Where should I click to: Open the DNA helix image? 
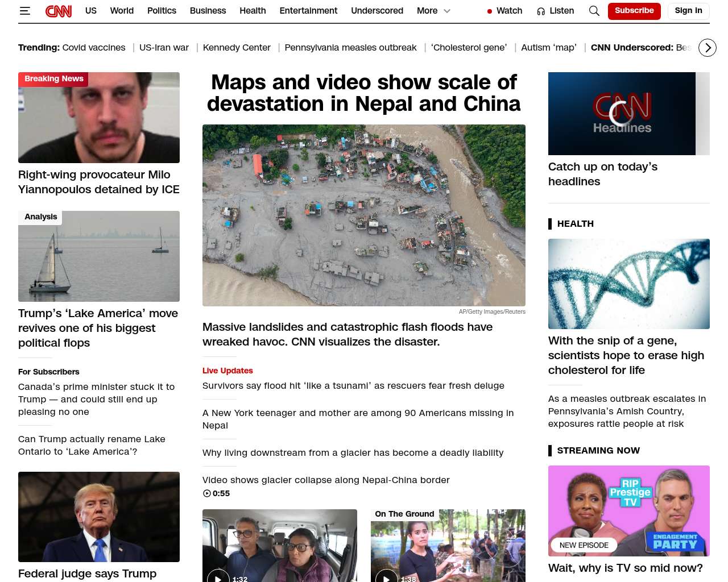click(629, 284)
